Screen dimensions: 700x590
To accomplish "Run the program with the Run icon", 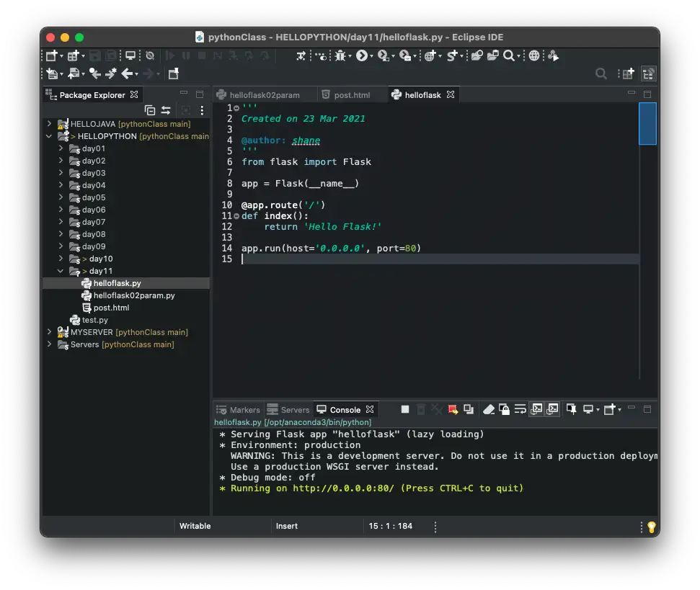I will click(362, 55).
